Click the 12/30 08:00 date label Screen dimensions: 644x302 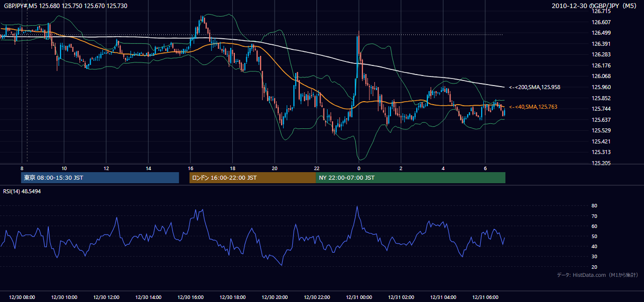(x=22, y=297)
